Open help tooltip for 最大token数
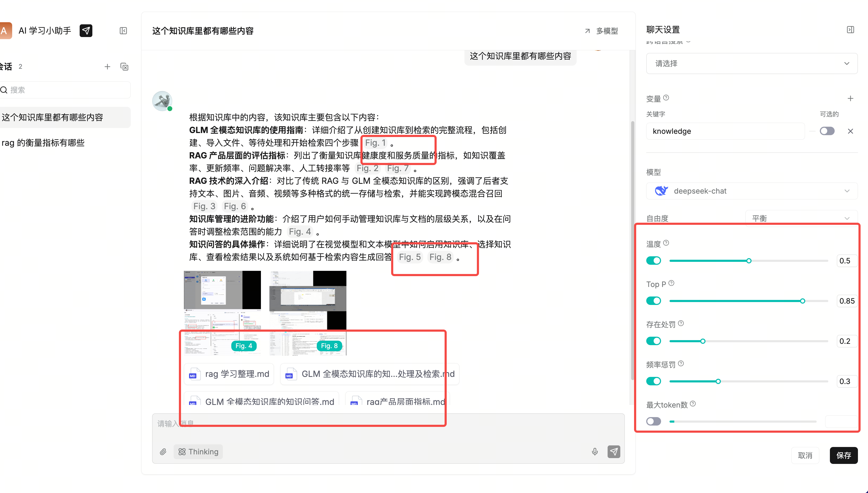Viewport: 868px width, 493px height. point(693,404)
